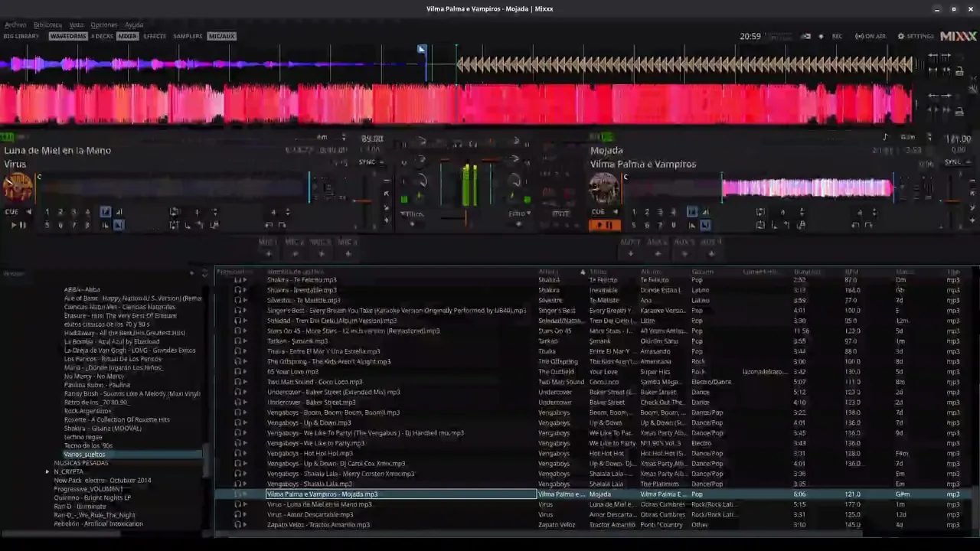Click deck 1 key stepper arrows near 4m
980x551 pixels.
click(344, 138)
